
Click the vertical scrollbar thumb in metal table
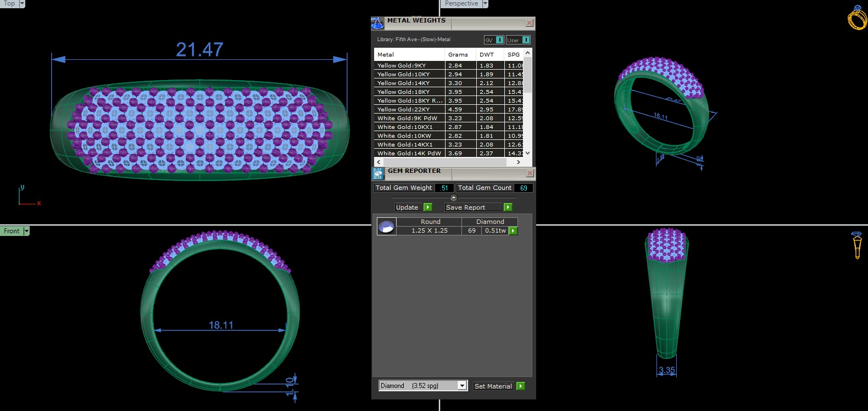pos(527,75)
